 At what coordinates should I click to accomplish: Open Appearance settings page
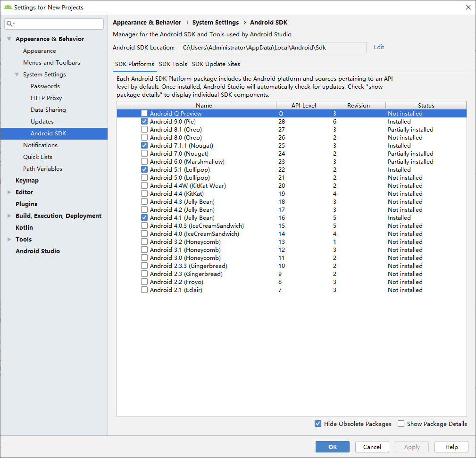(x=40, y=50)
